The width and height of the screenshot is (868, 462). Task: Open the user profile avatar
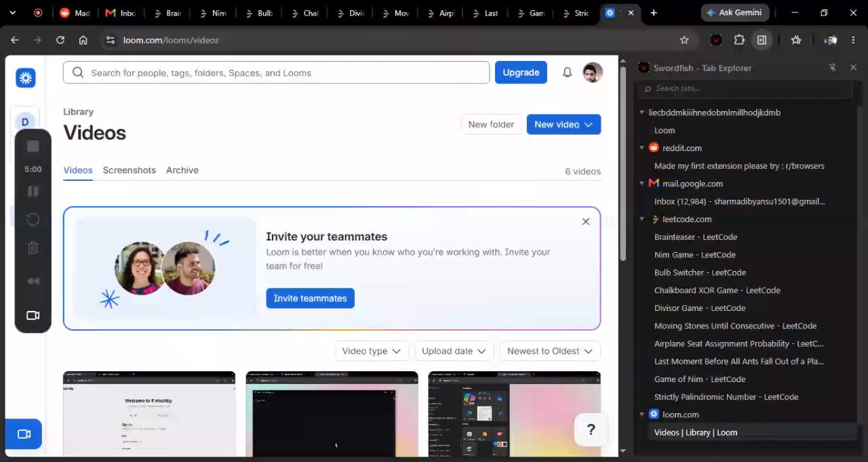pyautogui.click(x=593, y=72)
